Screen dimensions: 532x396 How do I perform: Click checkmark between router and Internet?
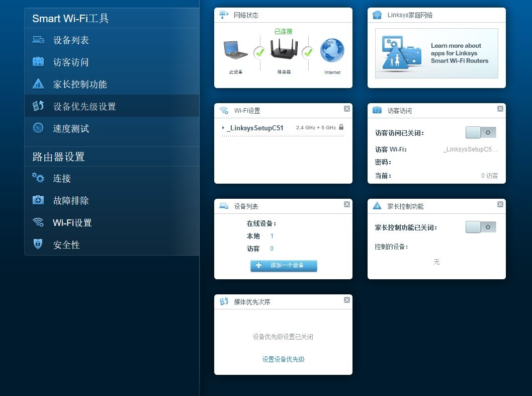click(x=308, y=53)
